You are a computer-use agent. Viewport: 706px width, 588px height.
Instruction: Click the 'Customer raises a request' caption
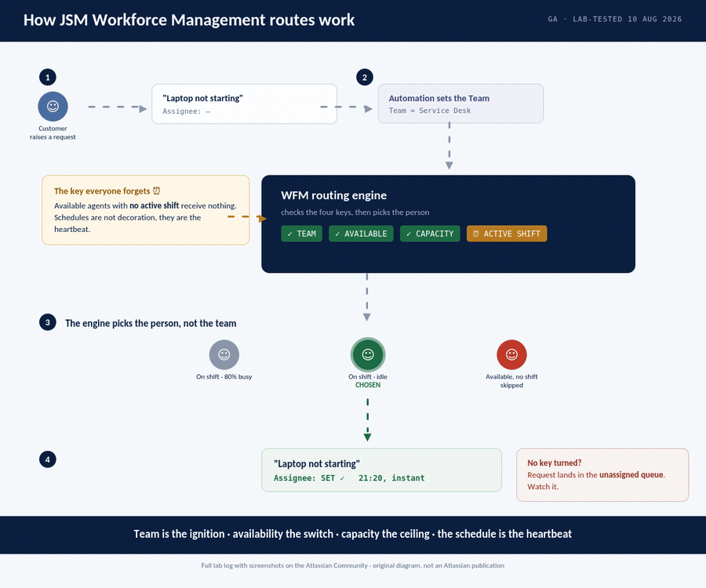click(x=53, y=132)
